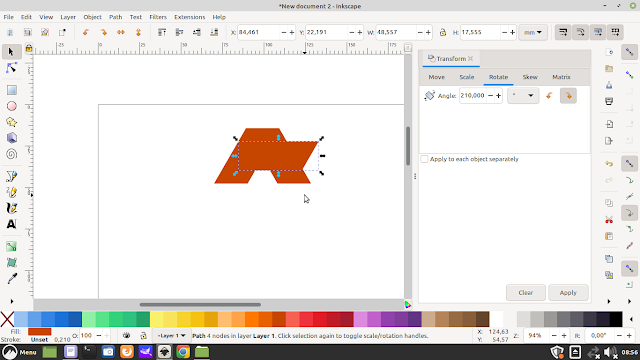This screenshot has width=640, height=360.
Task: Open the File menu
Action: [x=9, y=17]
